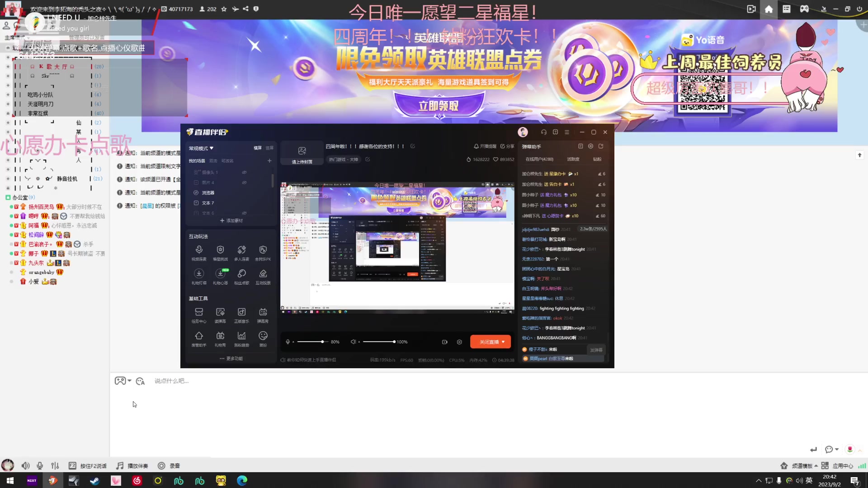
Task: Select the 我的场景 tab
Action: 197,161
